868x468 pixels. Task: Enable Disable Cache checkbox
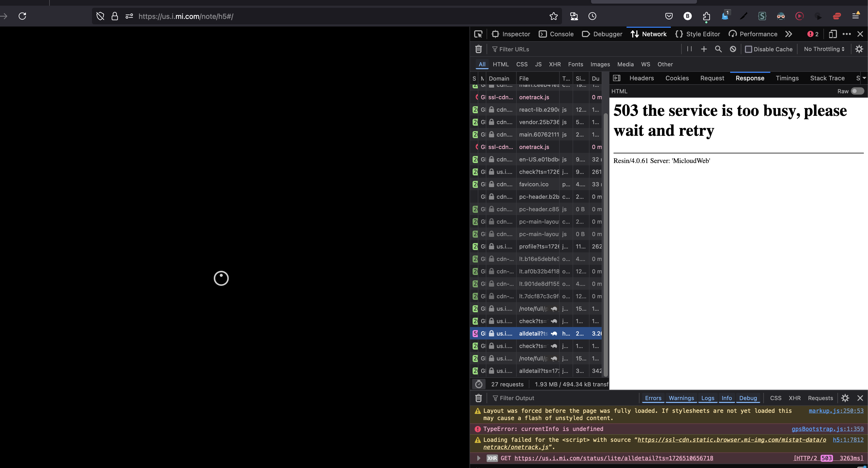[x=748, y=49]
